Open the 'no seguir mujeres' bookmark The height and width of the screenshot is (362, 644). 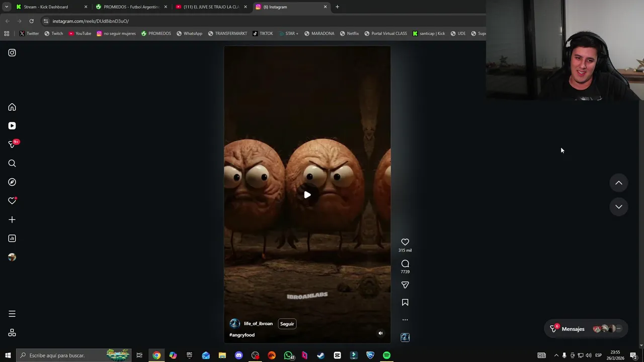coord(116,34)
